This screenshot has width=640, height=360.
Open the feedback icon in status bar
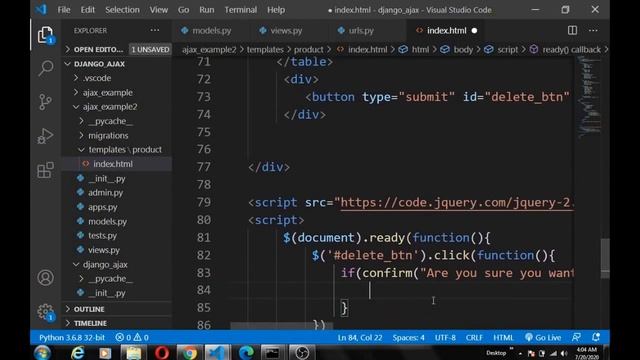[576, 337]
